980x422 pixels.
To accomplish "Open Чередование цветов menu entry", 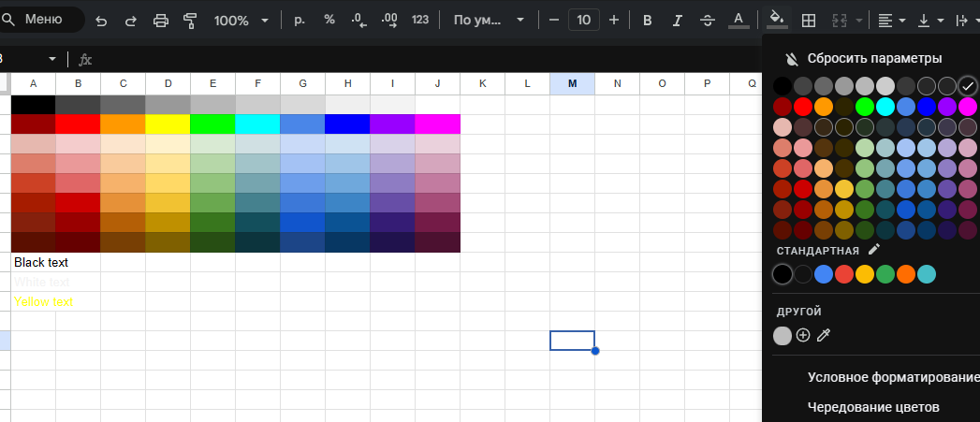I will 873,407.
